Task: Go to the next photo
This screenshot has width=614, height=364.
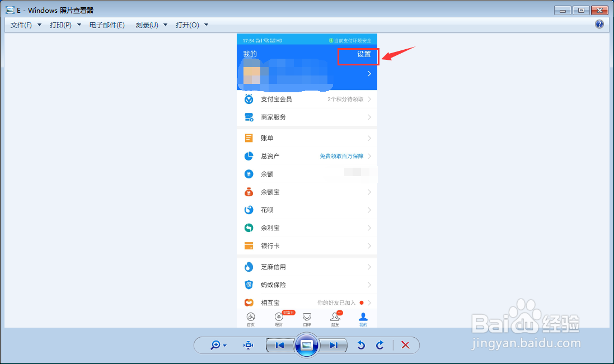Action: [x=333, y=345]
